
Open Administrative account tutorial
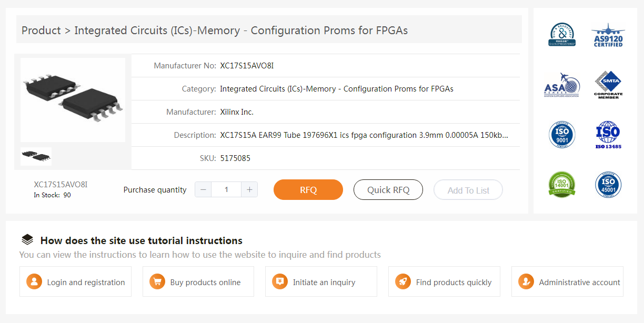567,282
